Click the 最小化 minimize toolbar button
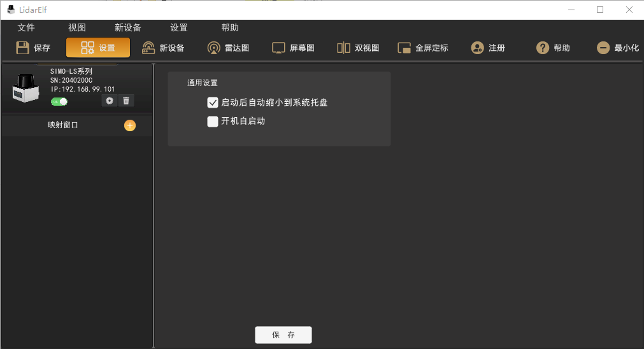 (603, 48)
